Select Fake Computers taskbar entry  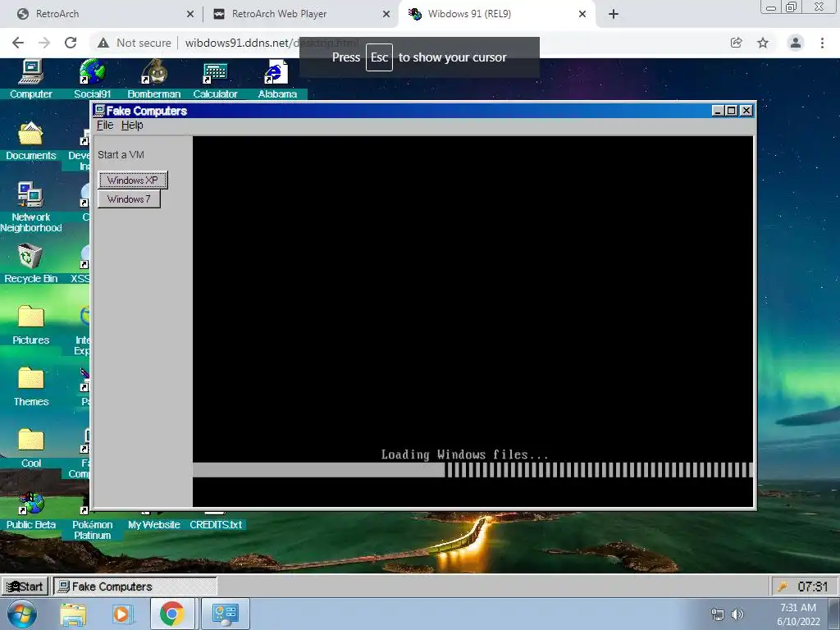tap(135, 587)
